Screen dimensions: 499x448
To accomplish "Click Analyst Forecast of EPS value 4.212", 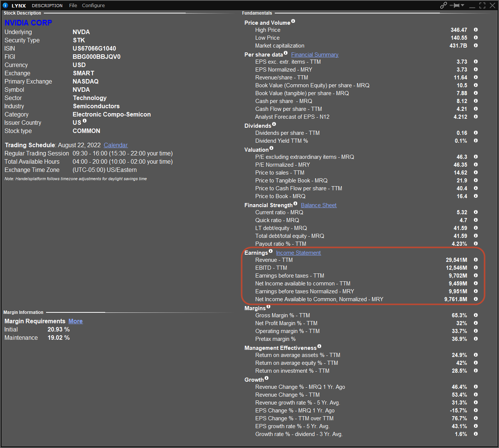I will pos(460,117).
